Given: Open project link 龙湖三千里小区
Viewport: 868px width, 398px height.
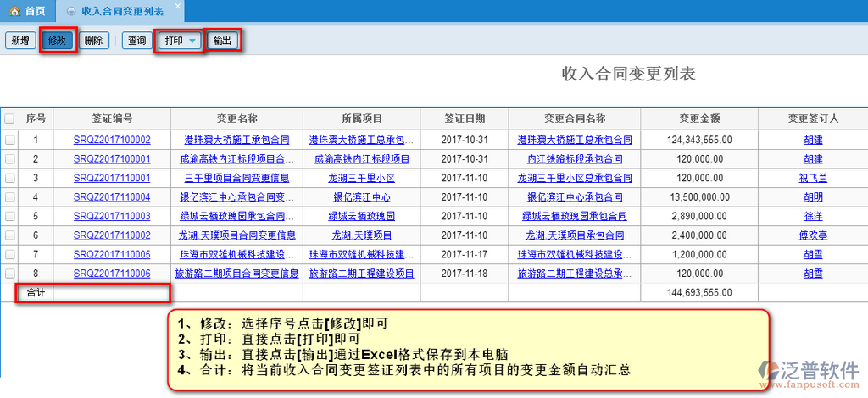Looking at the screenshot, I should (x=361, y=178).
